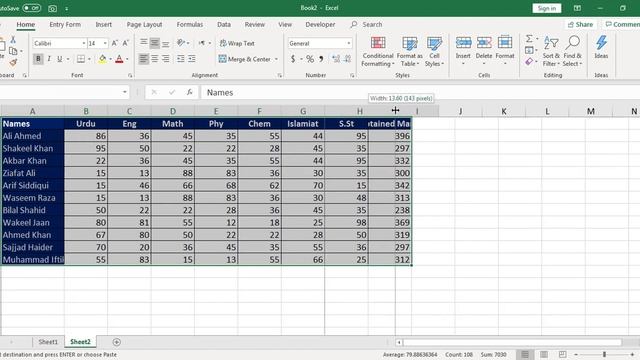Toggle middle vertical alignment
Viewport: 640px width, 360px height.
click(x=155, y=43)
